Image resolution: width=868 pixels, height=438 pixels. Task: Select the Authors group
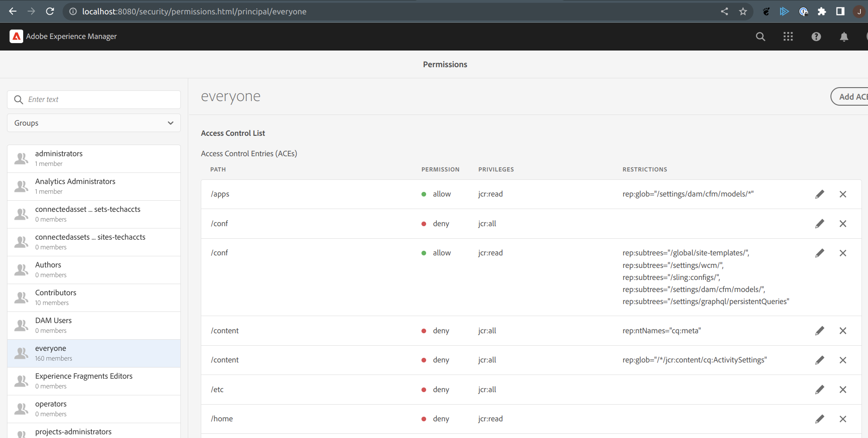click(94, 270)
